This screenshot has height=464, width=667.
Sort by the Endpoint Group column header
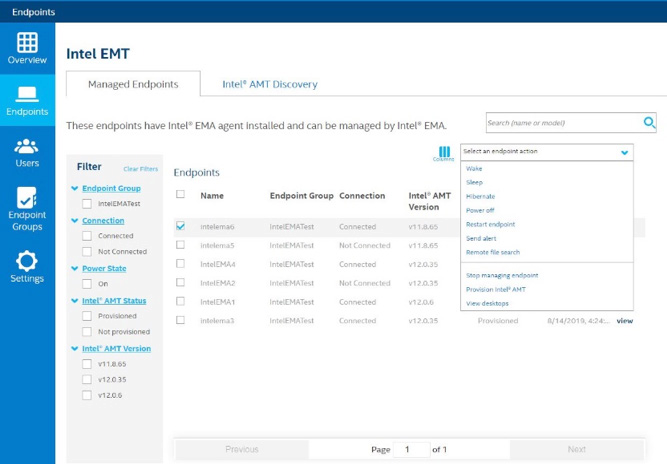click(302, 196)
